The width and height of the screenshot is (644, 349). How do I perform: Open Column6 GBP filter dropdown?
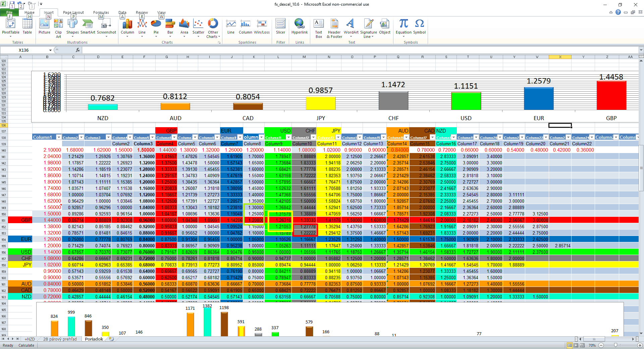pos(174,137)
